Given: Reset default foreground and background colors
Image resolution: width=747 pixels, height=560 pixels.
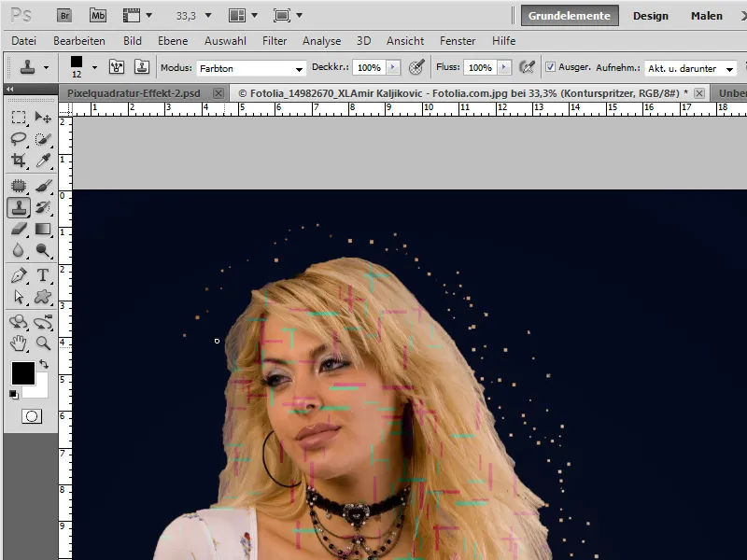Looking at the screenshot, I should click(14, 394).
